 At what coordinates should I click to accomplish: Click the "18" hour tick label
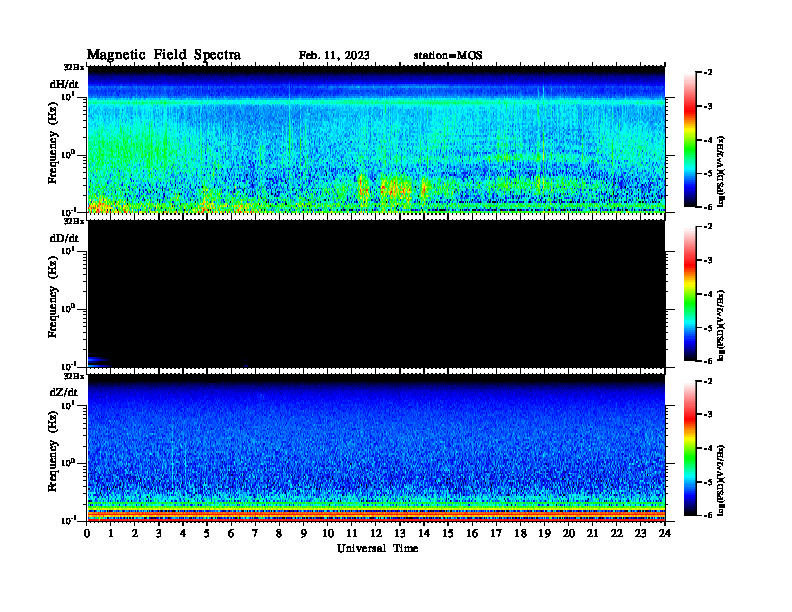point(520,533)
